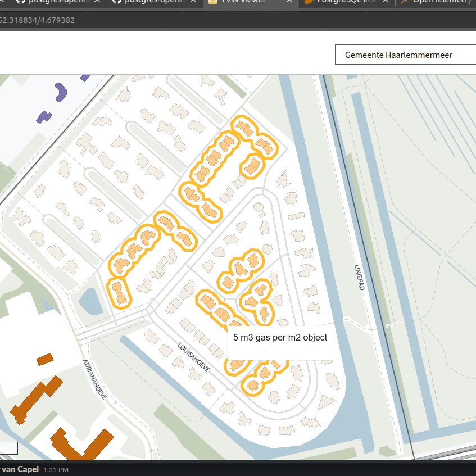Select the small dark-orange building above Adrianahoeve
This screenshot has height=476, width=476.
(x=44, y=359)
